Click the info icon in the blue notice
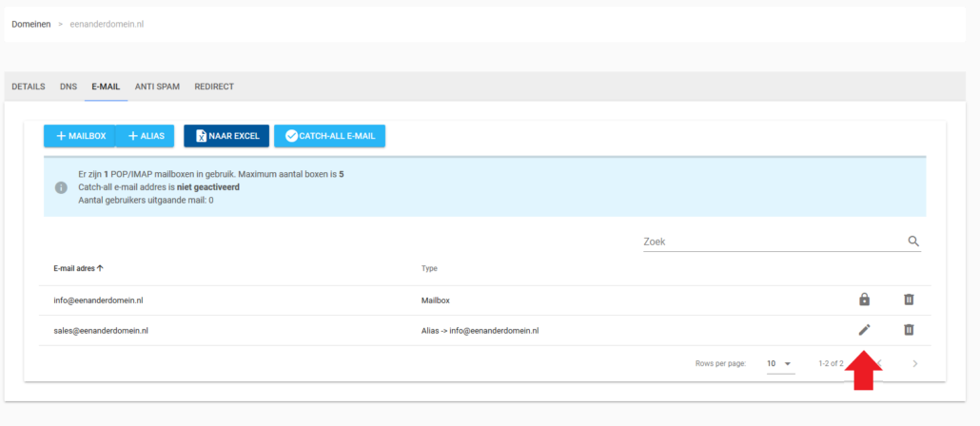Viewport: 980px width, 426px height. point(61,187)
